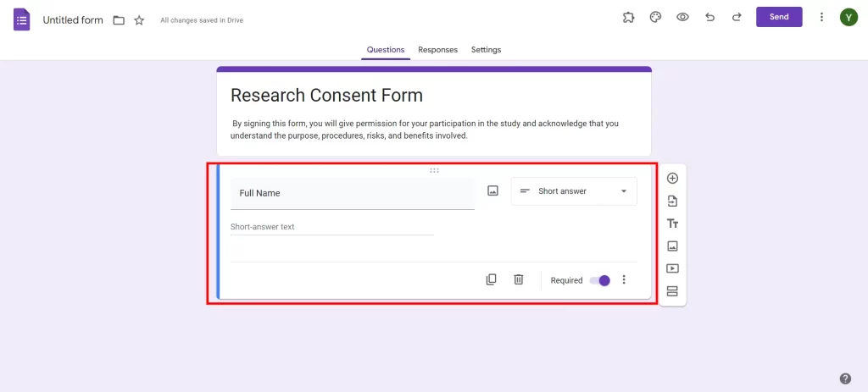Viewport: 868px width, 392px height.
Task: Open the help question mark icon
Action: tap(845, 378)
